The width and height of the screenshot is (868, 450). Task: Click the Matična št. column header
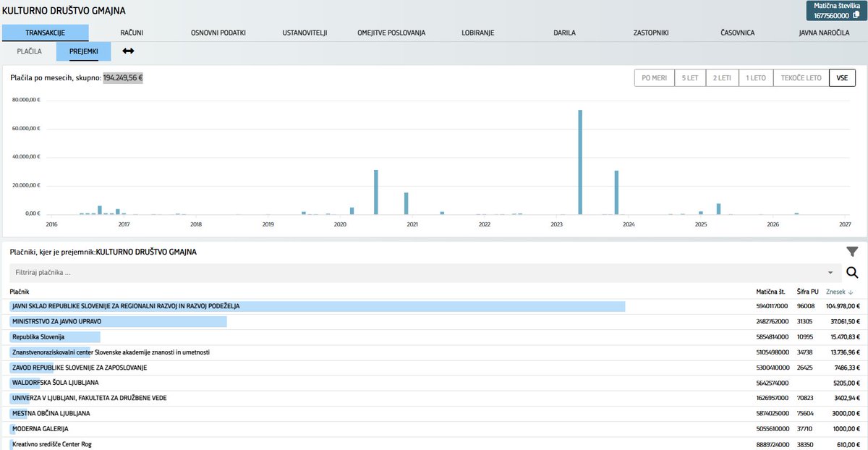pos(771,292)
